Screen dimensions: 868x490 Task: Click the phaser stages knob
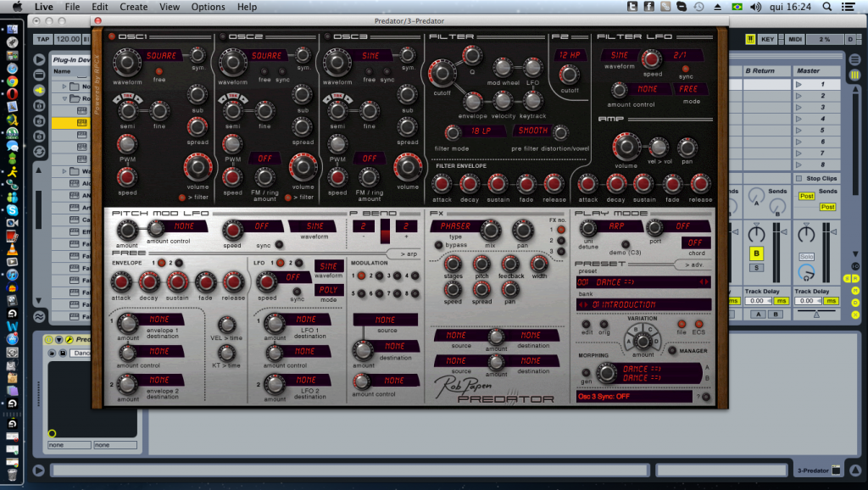(453, 264)
